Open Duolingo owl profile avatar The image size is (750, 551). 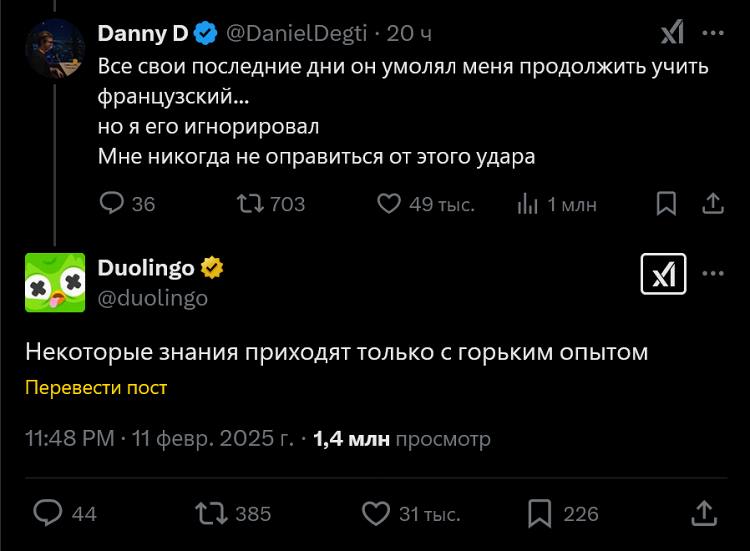tap(54, 281)
